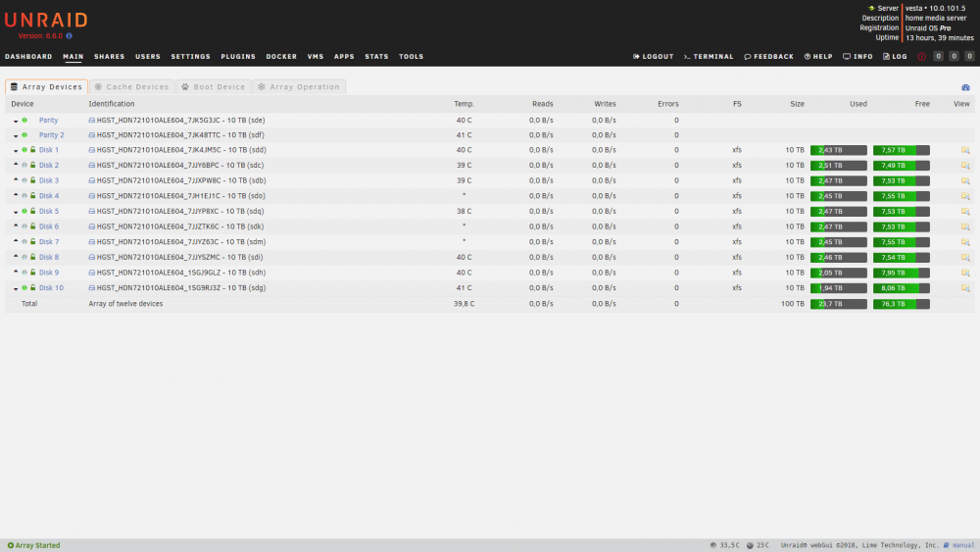Image resolution: width=980 pixels, height=552 pixels.
Task: Go to the DASHBOARD menu
Action: (28, 56)
